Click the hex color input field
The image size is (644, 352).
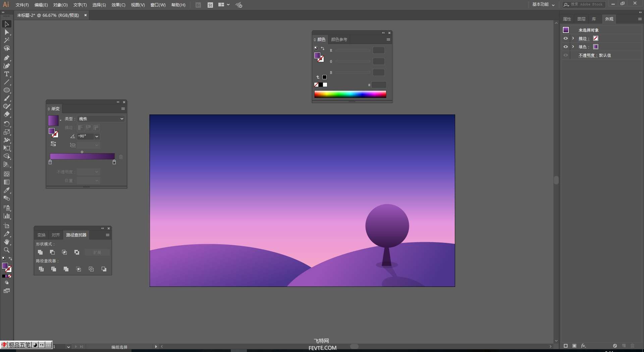point(379,85)
